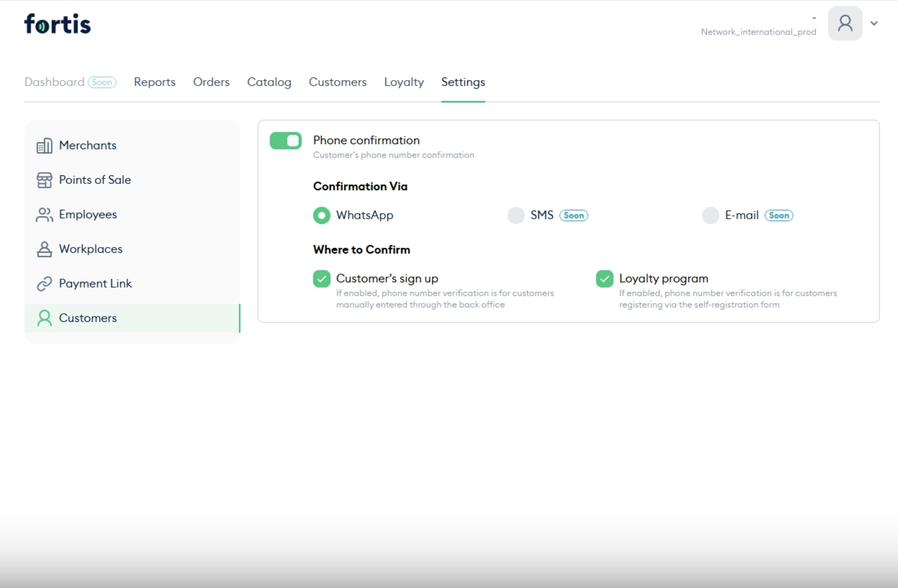Open the Orders tab
Viewport: 898px width, 588px height.
click(x=211, y=82)
